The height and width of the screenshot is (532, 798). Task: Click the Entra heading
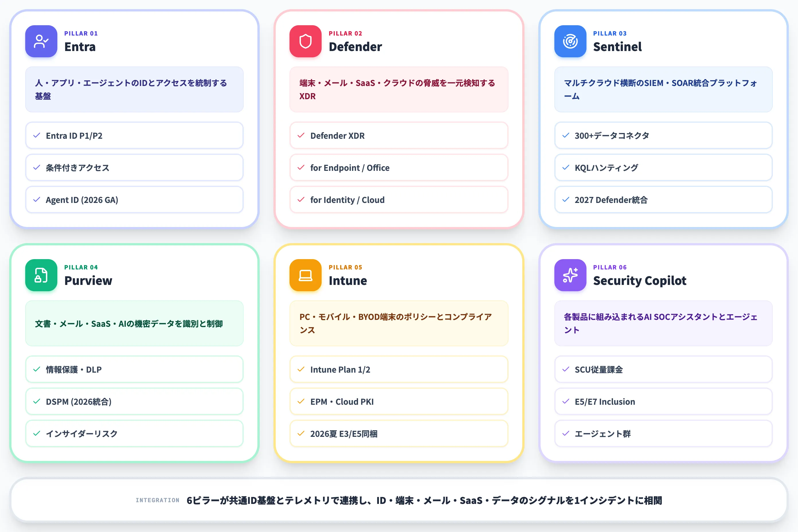(80, 47)
